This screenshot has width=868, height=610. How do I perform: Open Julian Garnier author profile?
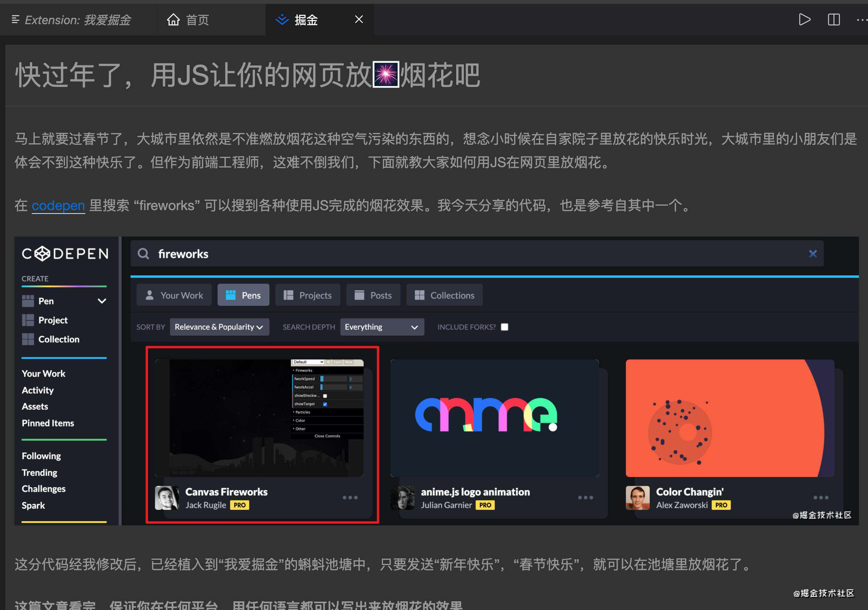coord(446,505)
